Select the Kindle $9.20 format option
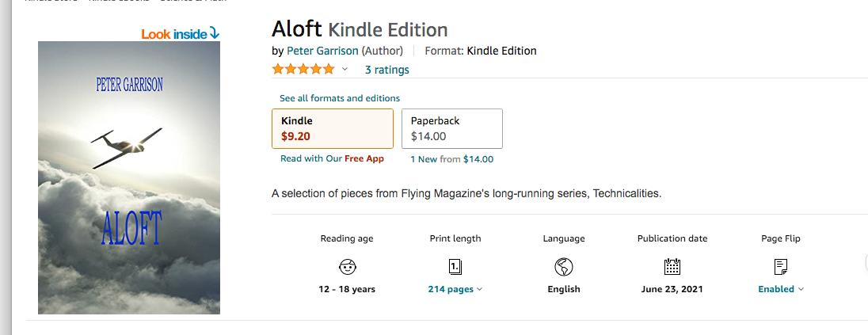The height and width of the screenshot is (335, 868). pyautogui.click(x=333, y=128)
